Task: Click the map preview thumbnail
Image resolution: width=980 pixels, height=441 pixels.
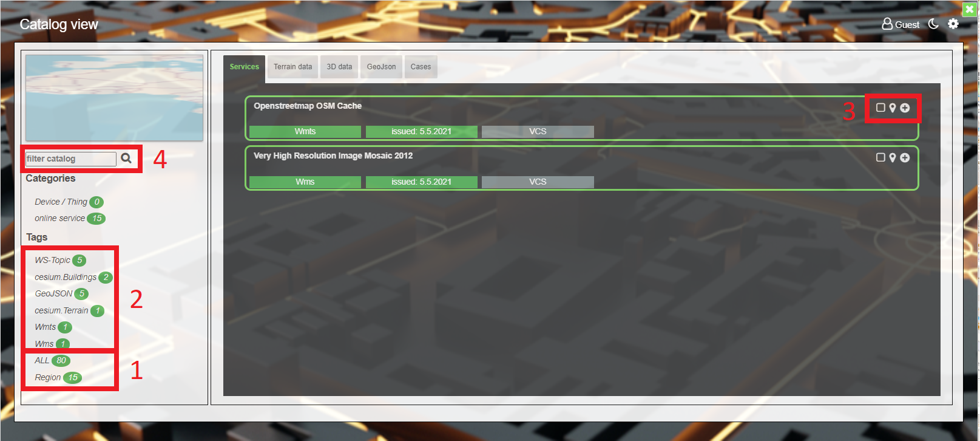Action: [114, 98]
